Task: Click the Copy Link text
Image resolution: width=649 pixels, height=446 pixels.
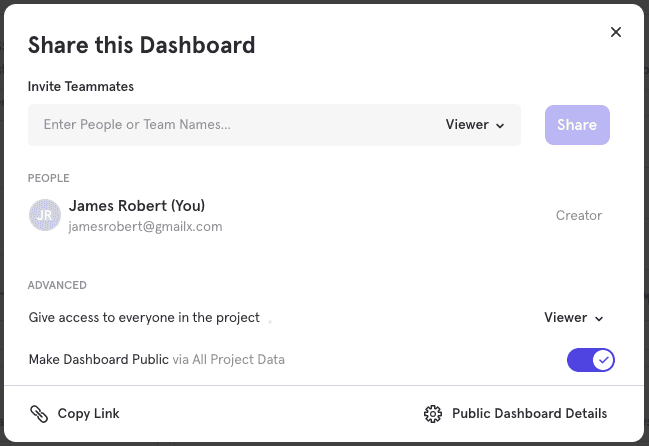Action: point(88,413)
